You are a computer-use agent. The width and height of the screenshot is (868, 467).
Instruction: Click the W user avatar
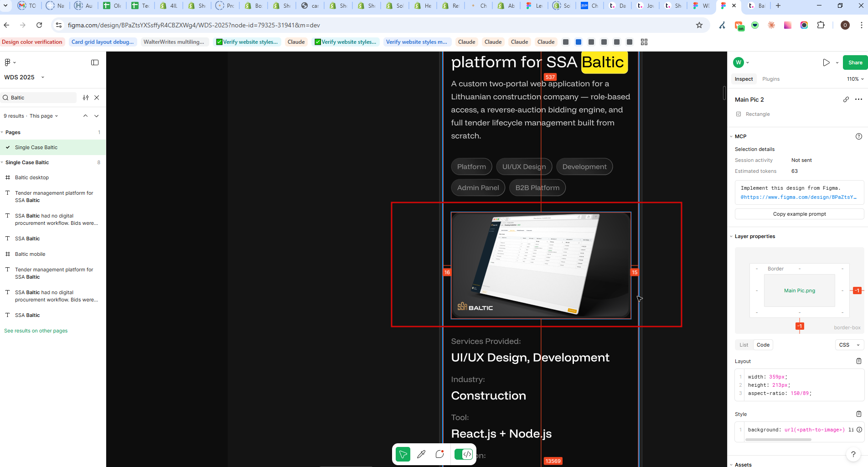[739, 62]
